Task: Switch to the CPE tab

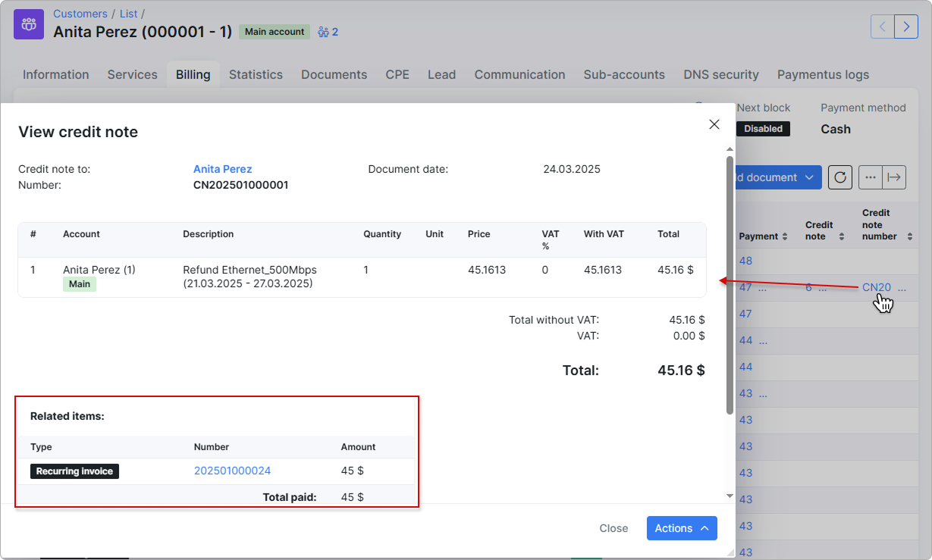Action: point(397,74)
